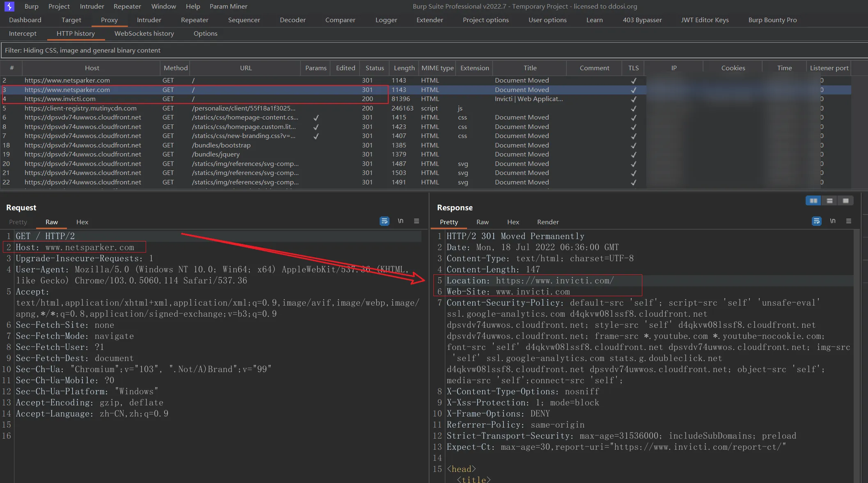Open the Param Miner menu
The height and width of the screenshot is (483, 868).
tap(229, 6)
